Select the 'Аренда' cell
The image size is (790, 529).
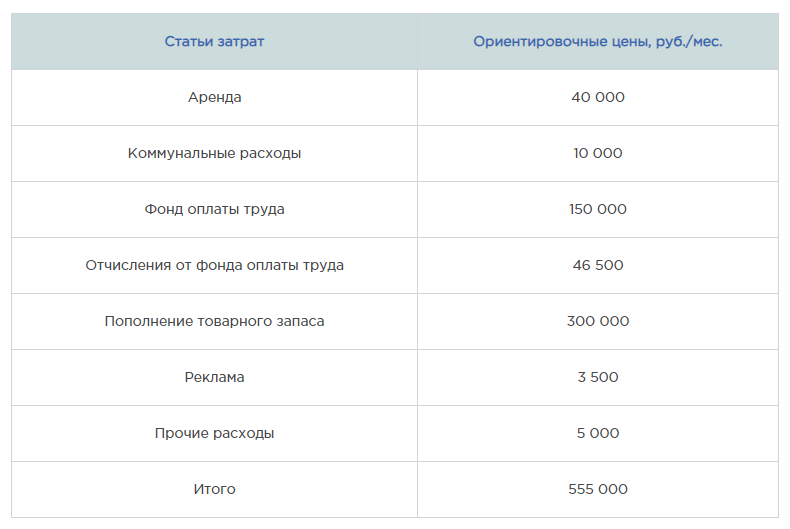point(214,98)
